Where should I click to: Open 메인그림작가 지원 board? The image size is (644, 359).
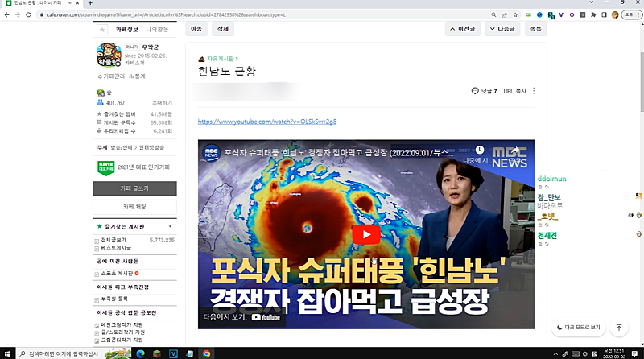coord(122,325)
